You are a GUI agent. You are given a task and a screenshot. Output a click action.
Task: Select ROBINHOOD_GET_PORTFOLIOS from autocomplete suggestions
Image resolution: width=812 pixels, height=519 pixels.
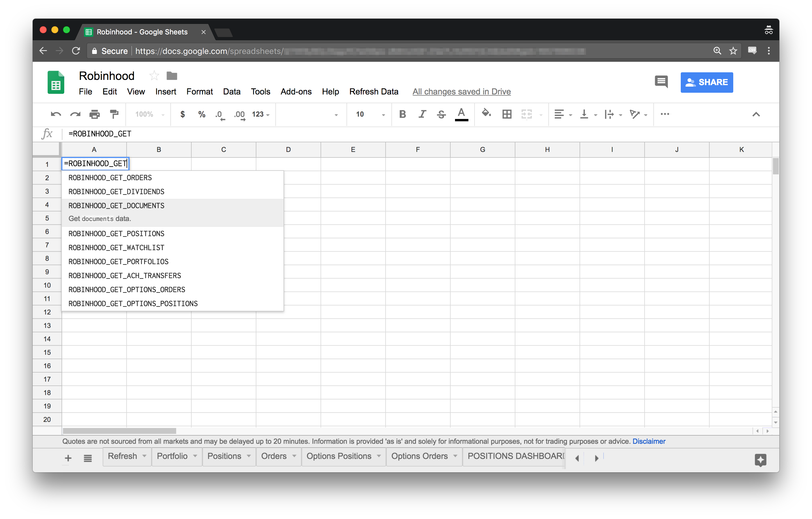(118, 262)
